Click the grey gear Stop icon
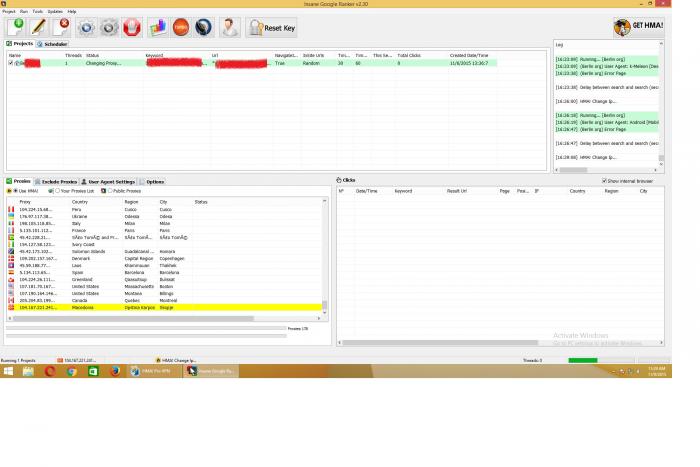 pyautogui.click(x=109, y=28)
